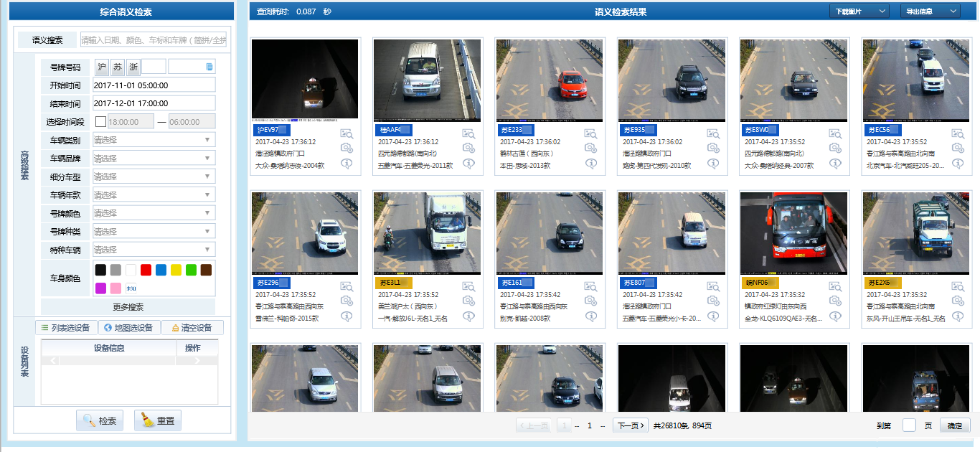The width and height of the screenshot is (980, 452).
Task: Open the 导出信息 dropdown
Action: (930, 11)
